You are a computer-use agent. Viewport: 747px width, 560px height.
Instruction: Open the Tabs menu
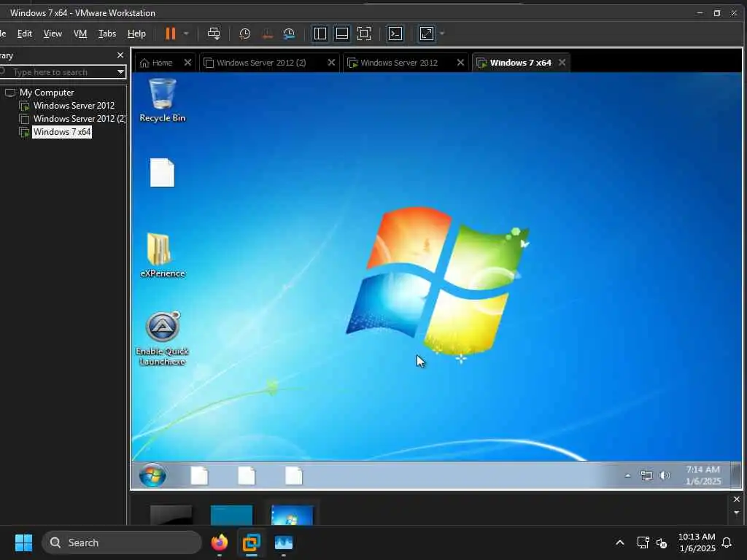click(x=107, y=34)
